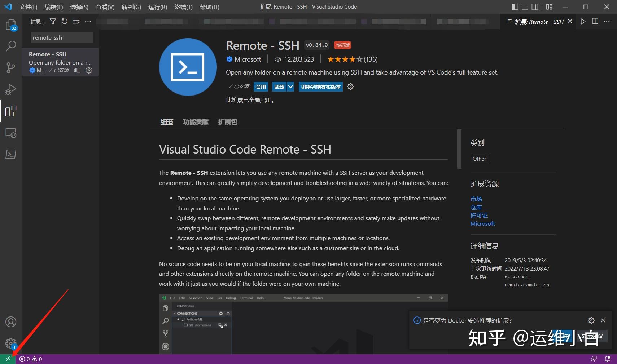Image resolution: width=617 pixels, height=364 pixels.
Task: Open the feedback icon in status bar
Action: pyautogui.click(x=594, y=359)
